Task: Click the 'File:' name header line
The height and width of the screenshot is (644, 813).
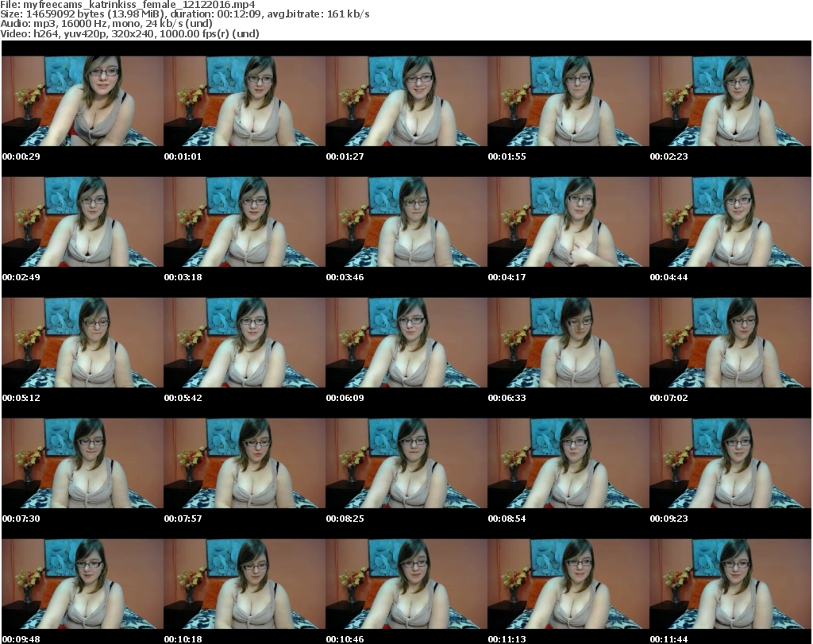Action: [128, 5]
